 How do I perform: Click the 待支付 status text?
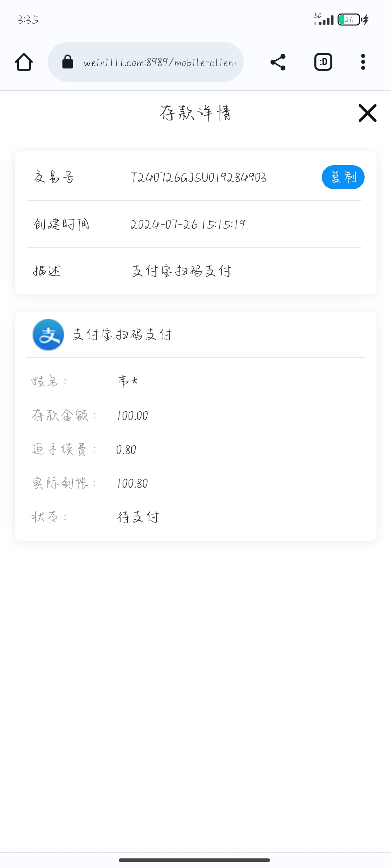(138, 517)
